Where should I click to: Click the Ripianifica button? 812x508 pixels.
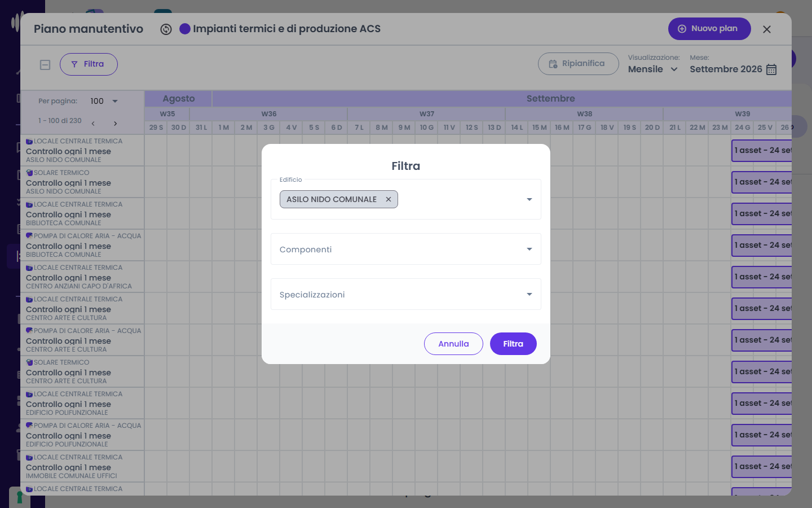(579, 64)
